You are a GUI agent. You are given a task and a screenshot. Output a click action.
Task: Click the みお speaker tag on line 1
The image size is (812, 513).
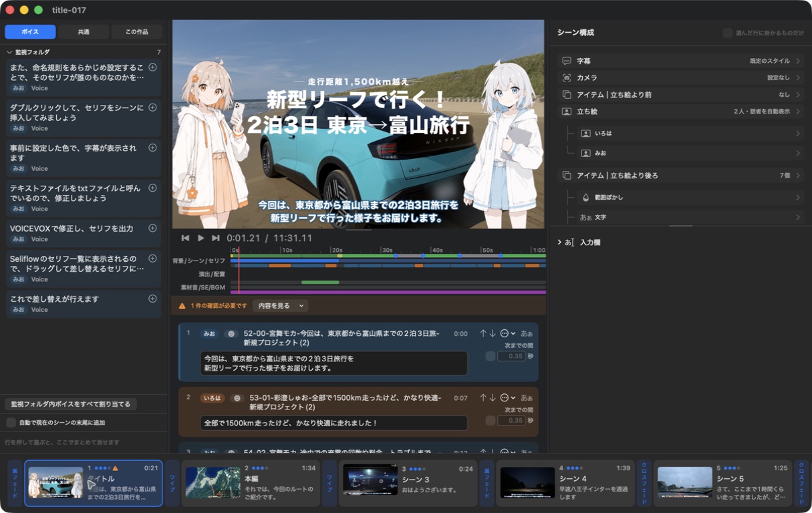click(x=210, y=333)
